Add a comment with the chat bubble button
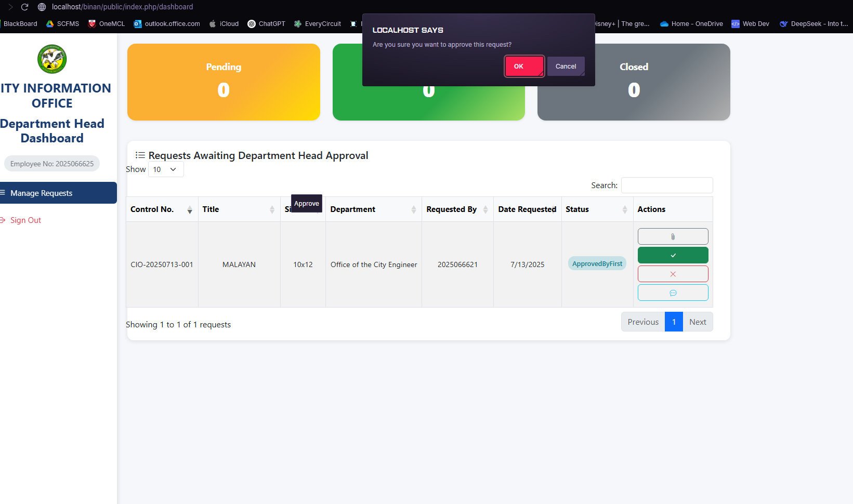The image size is (853, 504). [673, 293]
